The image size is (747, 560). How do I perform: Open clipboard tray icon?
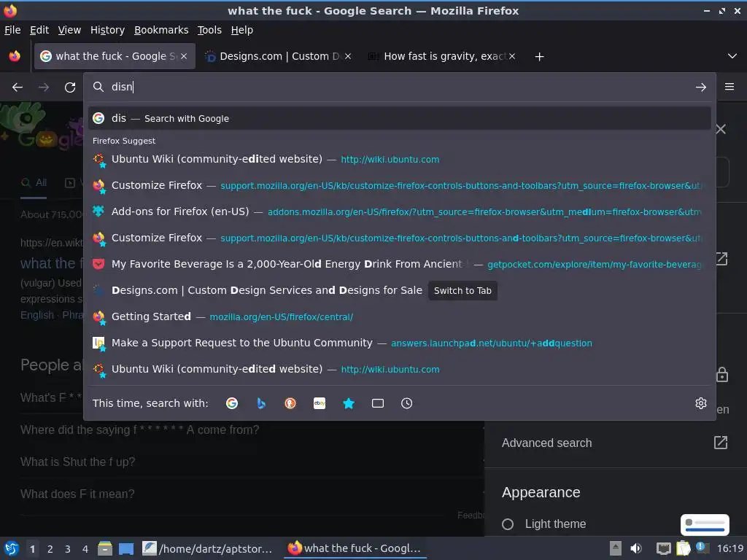click(683, 548)
